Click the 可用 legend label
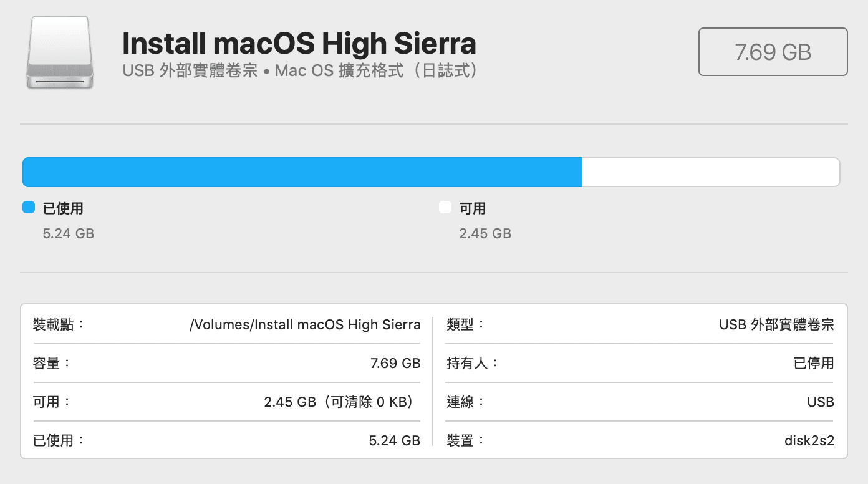This screenshot has height=484, width=868. [473, 208]
